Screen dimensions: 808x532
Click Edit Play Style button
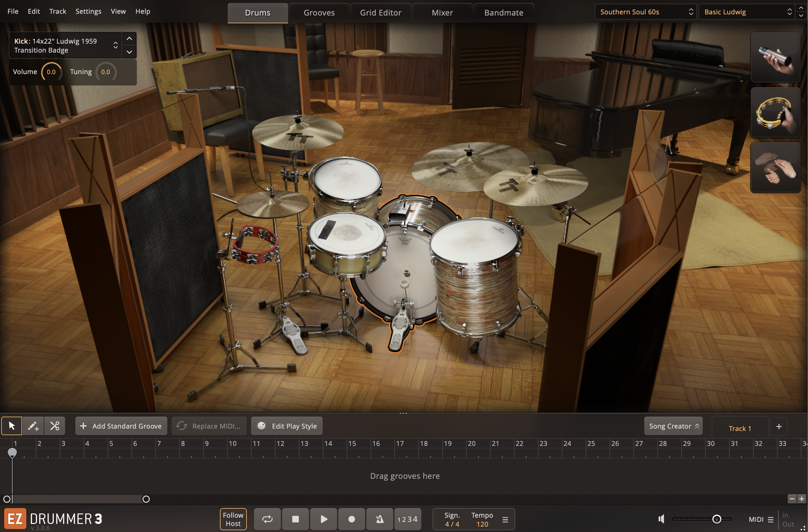tap(287, 426)
